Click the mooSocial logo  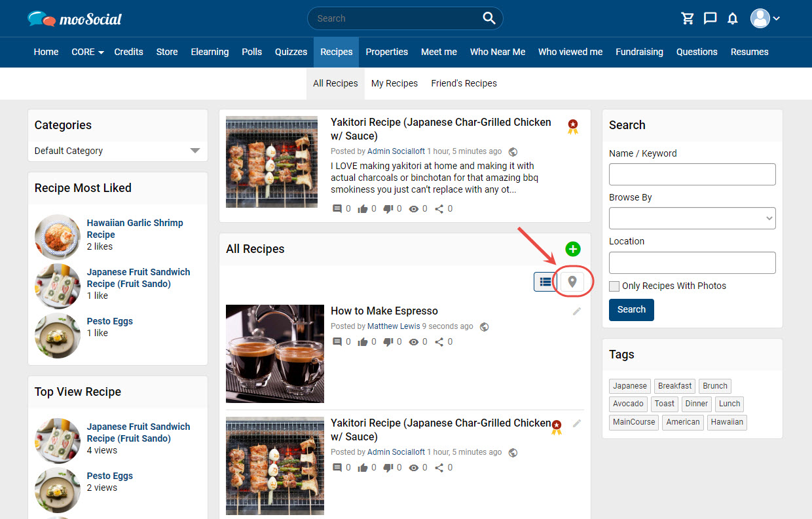[75, 19]
